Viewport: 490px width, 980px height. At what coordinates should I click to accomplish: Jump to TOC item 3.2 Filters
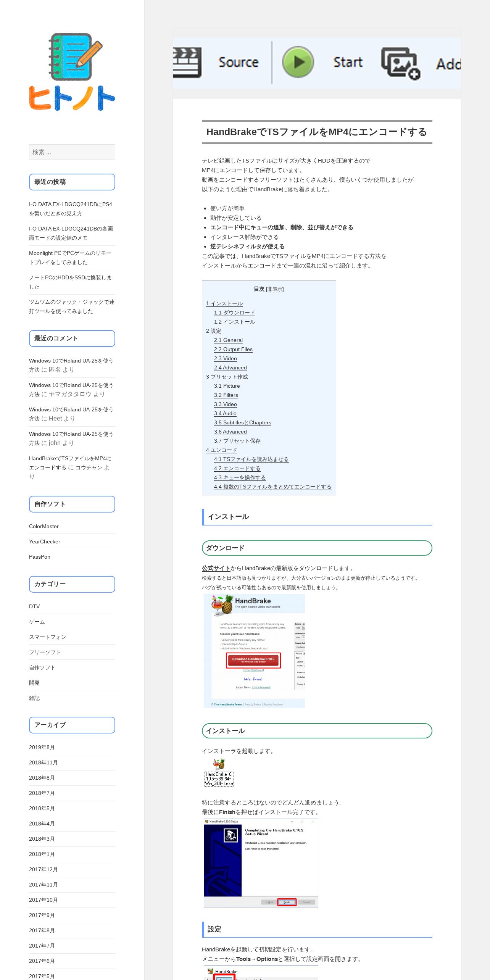pos(226,395)
